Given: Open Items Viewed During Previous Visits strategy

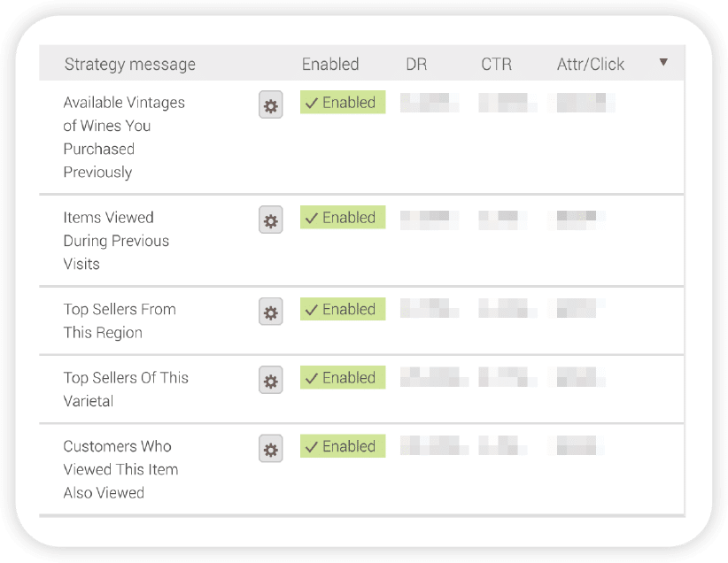Looking at the screenshot, I should tap(116, 241).
